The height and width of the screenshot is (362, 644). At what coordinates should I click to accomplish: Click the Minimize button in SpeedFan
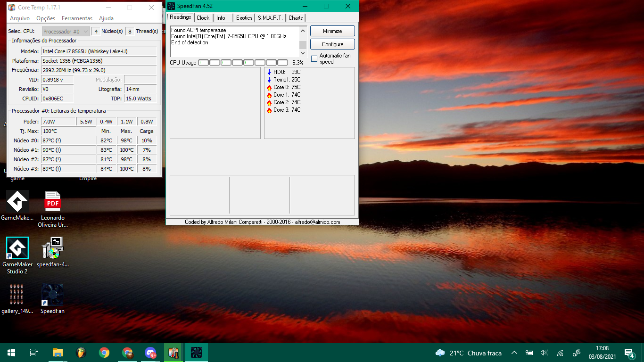332,31
